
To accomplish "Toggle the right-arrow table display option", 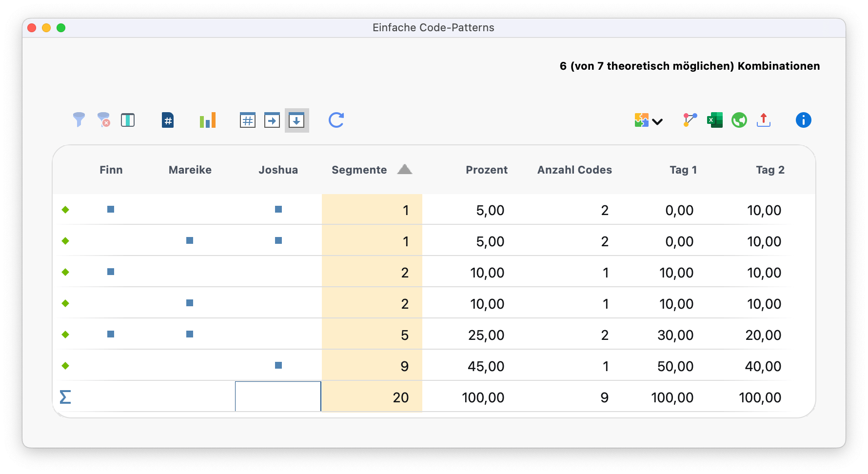I will 272,120.
